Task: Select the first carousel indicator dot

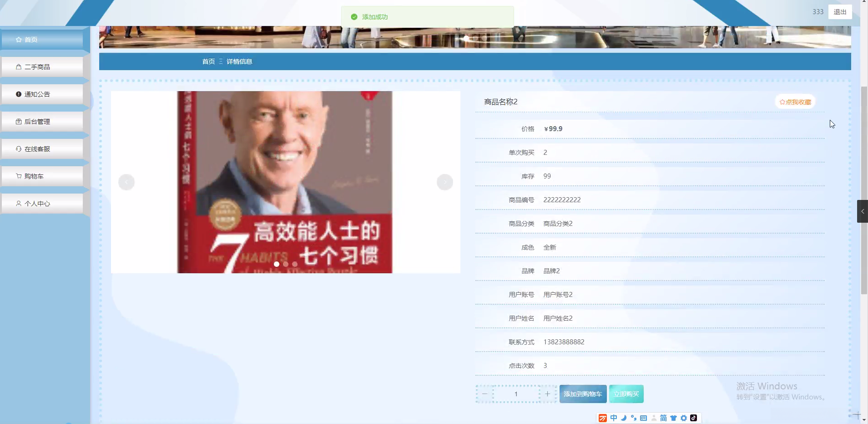Action: [277, 264]
